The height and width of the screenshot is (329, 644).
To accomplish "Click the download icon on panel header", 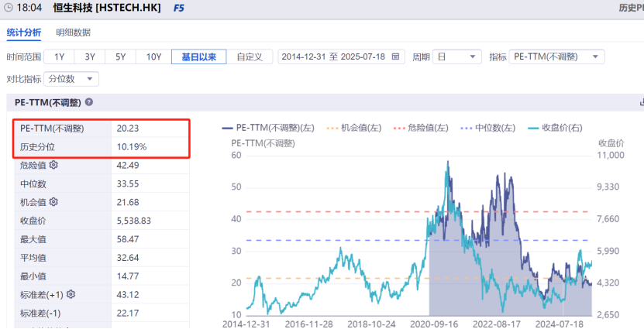I will click(642, 102).
